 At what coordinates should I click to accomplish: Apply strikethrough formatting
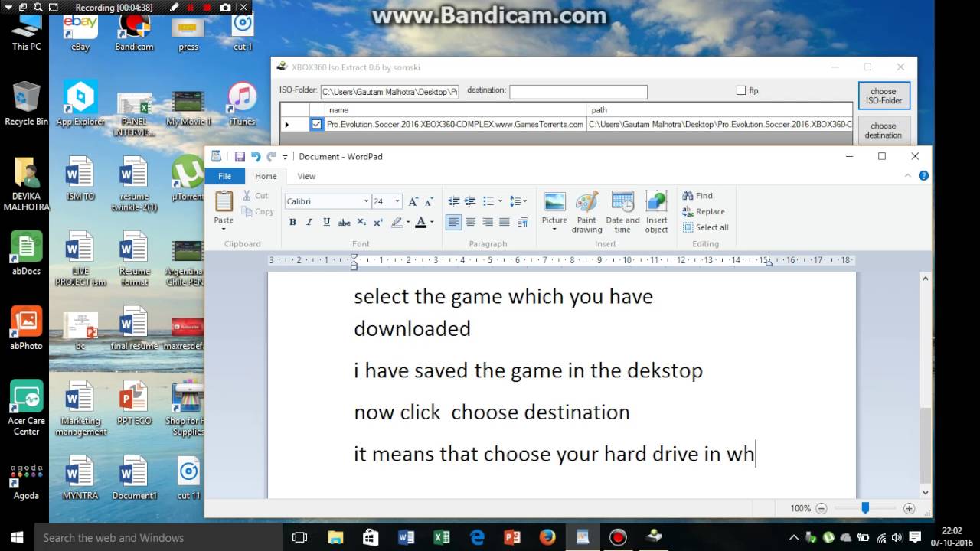coord(344,222)
